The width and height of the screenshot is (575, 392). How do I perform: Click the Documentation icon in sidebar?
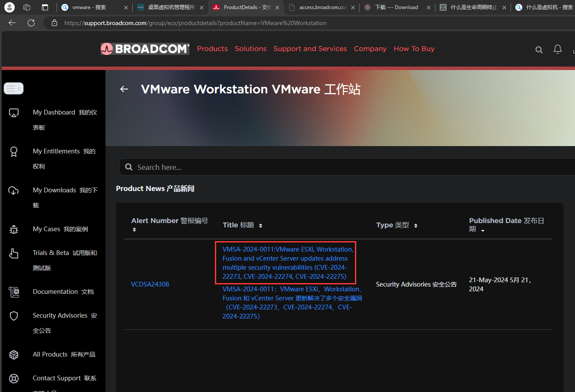click(x=14, y=292)
